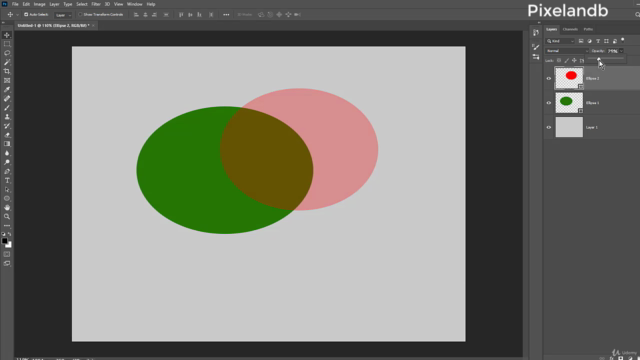
Task: Select the Pen tool
Action: click(7, 171)
